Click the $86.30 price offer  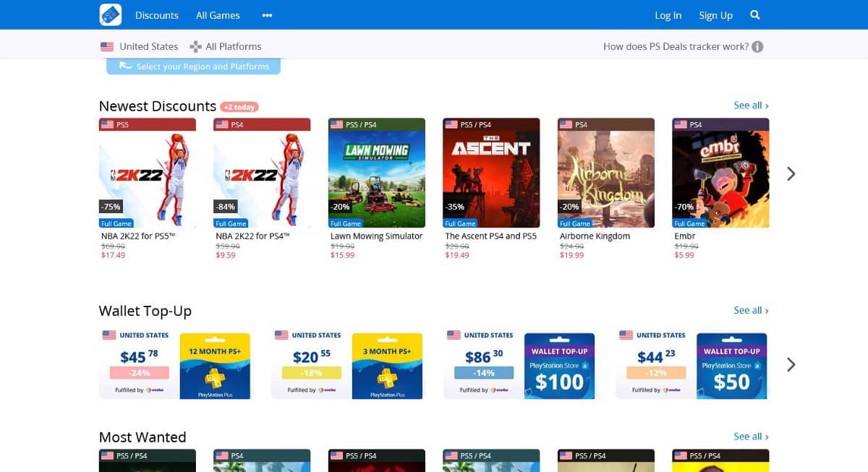tap(483, 356)
